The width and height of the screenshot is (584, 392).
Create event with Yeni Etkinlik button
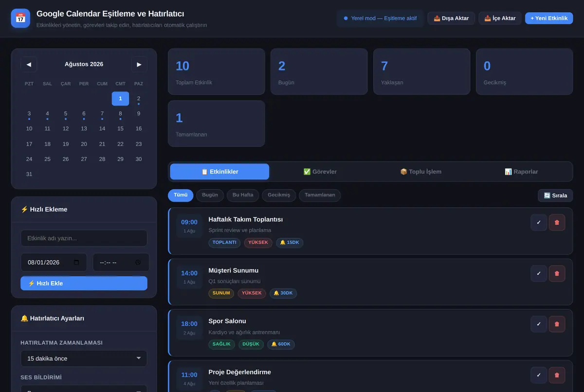549,18
